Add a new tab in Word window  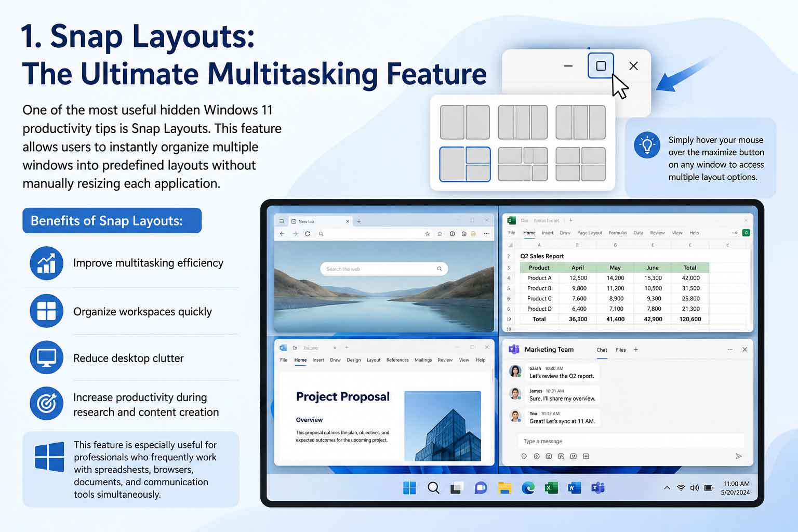point(347,348)
